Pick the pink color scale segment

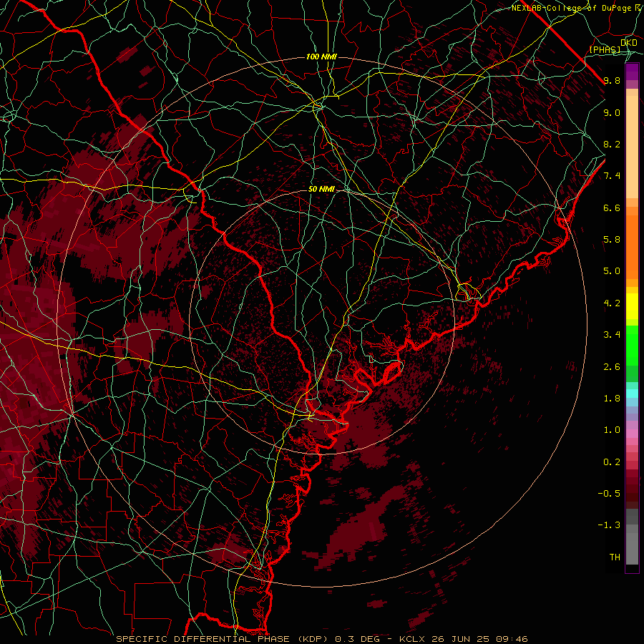(632, 434)
